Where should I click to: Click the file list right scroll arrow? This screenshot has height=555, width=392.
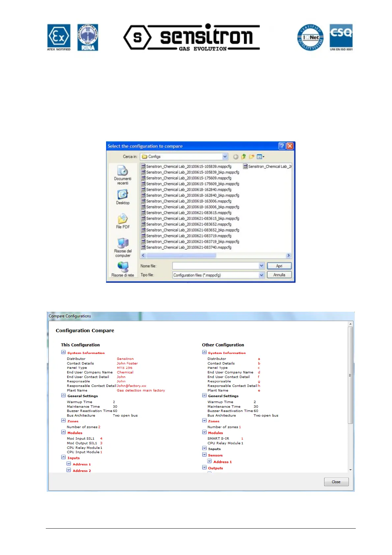click(x=289, y=255)
